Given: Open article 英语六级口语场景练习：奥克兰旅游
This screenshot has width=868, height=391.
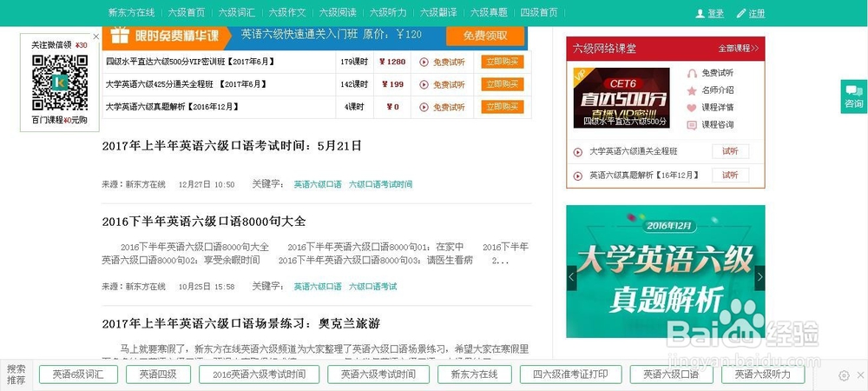Looking at the screenshot, I should pyautogui.click(x=240, y=324).
